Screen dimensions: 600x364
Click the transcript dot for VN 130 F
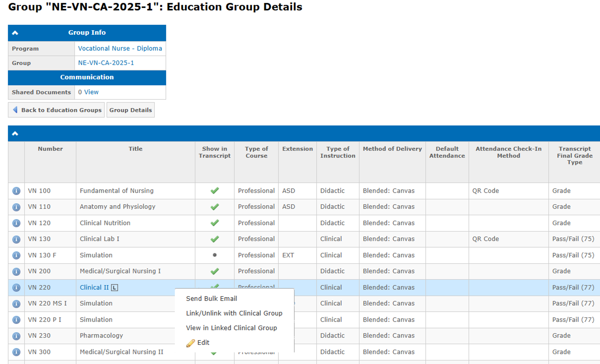215,255
